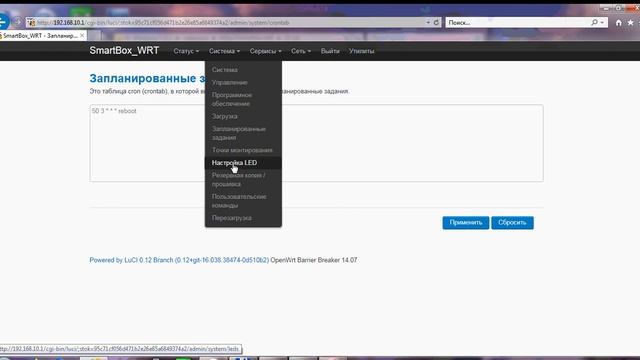Close the SmartBox_WRT browser tab
The image size is (640, 360).
[x=82, y=36]
